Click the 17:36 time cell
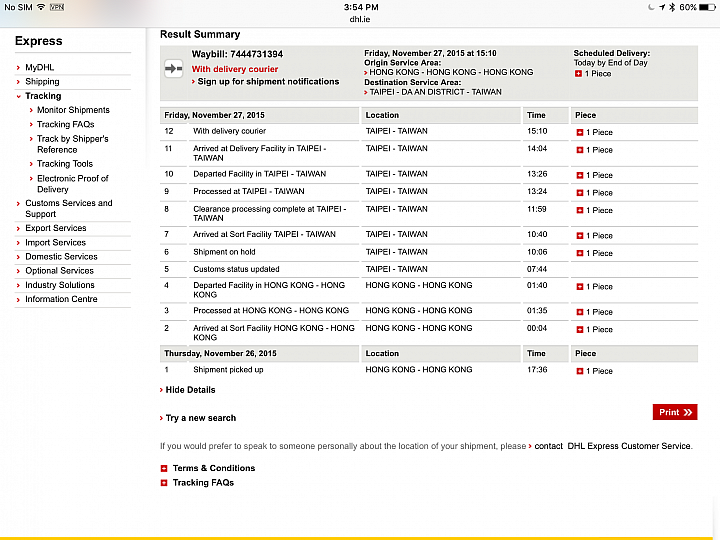 tap(537, 370)
